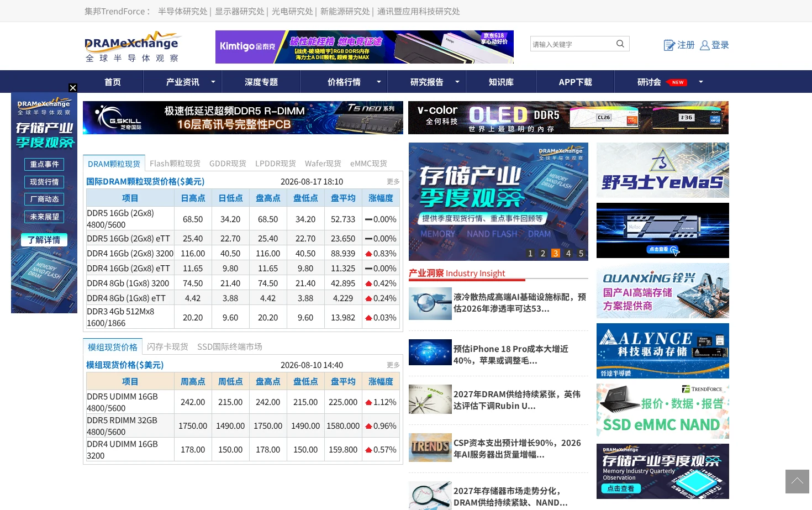Click the 注册 link
This screenshot has height=510, width=812.
(x=686, y=45)
